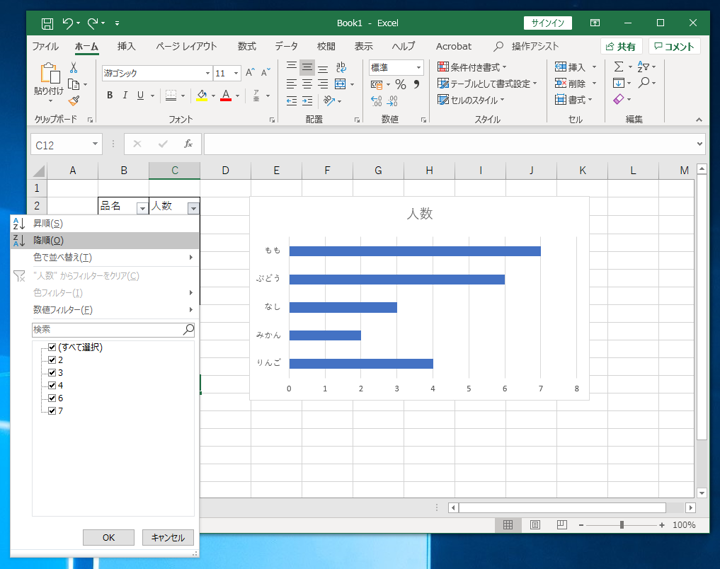Click the Normal view grid icon
720x569 pixels.
point(508,525)
